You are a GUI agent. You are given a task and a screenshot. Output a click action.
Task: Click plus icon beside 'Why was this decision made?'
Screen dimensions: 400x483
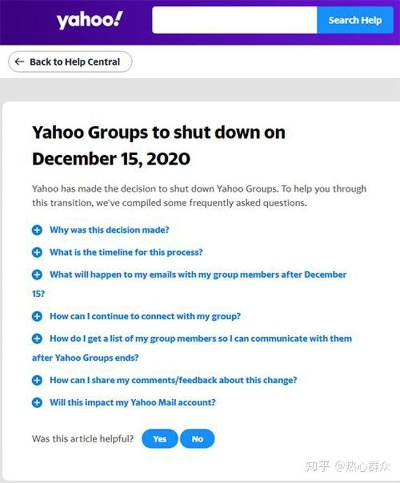[37, 230]
